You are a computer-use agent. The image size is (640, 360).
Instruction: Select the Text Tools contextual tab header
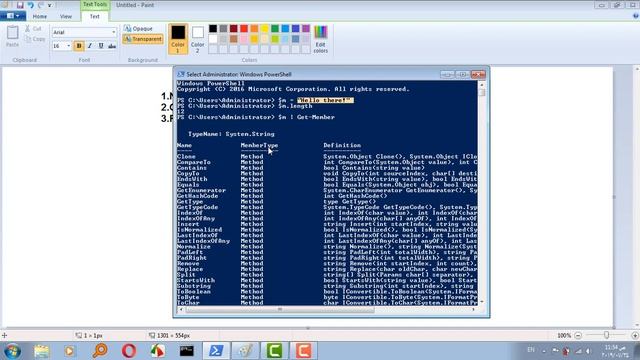(x=95, y=4)
